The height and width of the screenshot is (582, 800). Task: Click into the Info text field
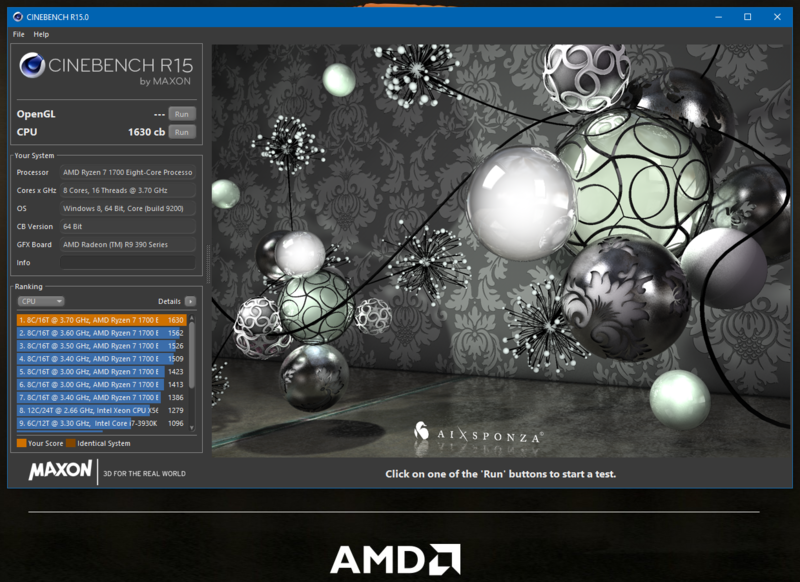tap(128, 263)
